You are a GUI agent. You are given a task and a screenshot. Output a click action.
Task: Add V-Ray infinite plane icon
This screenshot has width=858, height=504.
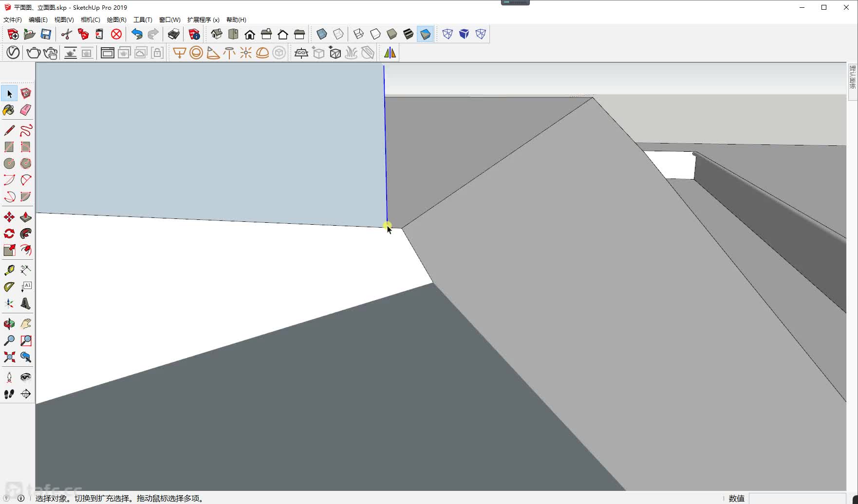click(x=301, y=53)
